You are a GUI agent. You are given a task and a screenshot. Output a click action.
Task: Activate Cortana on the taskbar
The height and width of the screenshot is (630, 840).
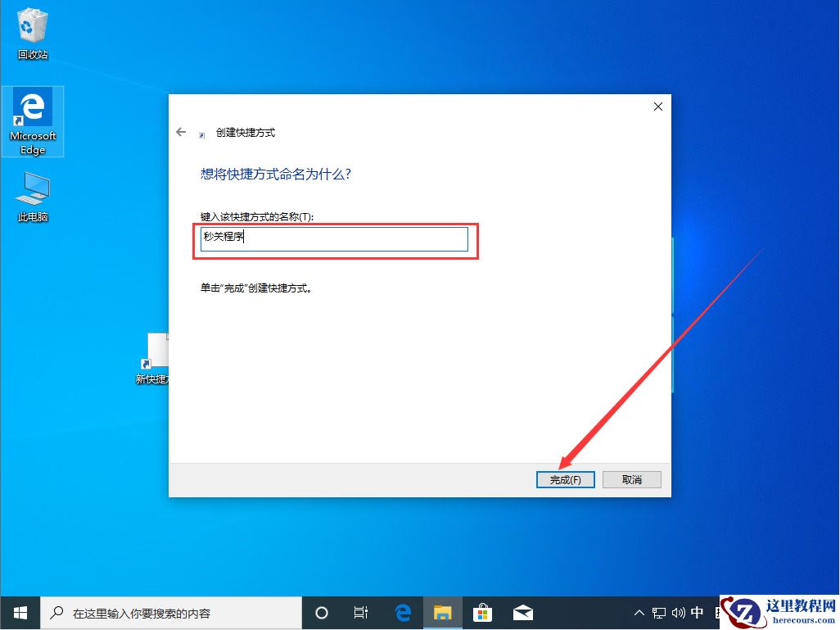pos(322,612)
